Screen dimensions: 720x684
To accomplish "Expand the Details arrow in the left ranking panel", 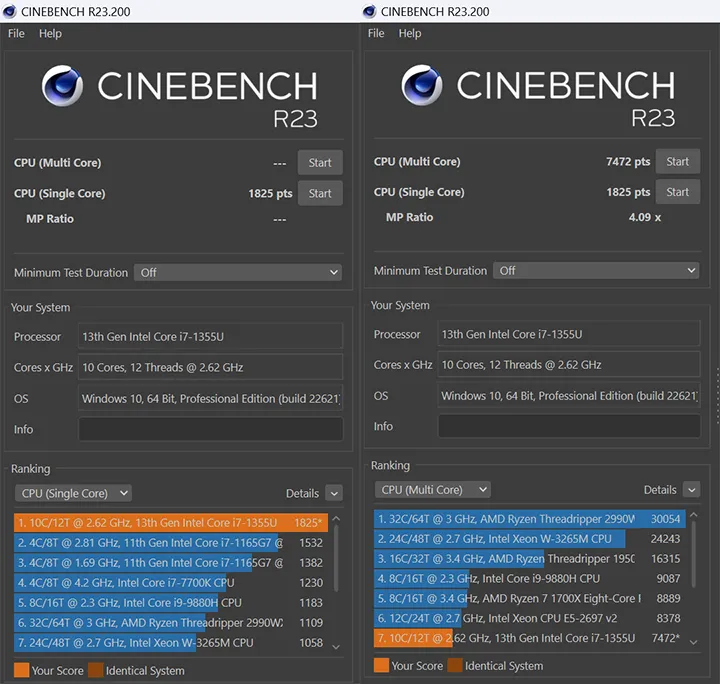I will [x=333, y=493].
